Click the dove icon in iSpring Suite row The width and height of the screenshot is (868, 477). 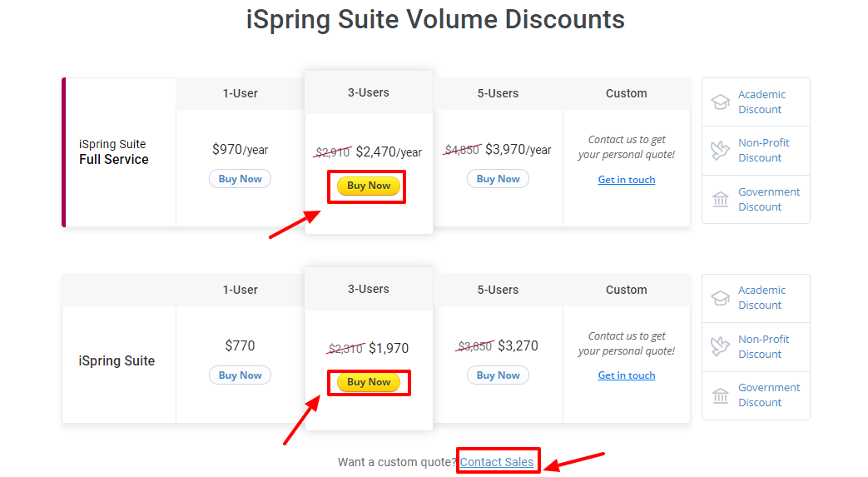(719, 346)
